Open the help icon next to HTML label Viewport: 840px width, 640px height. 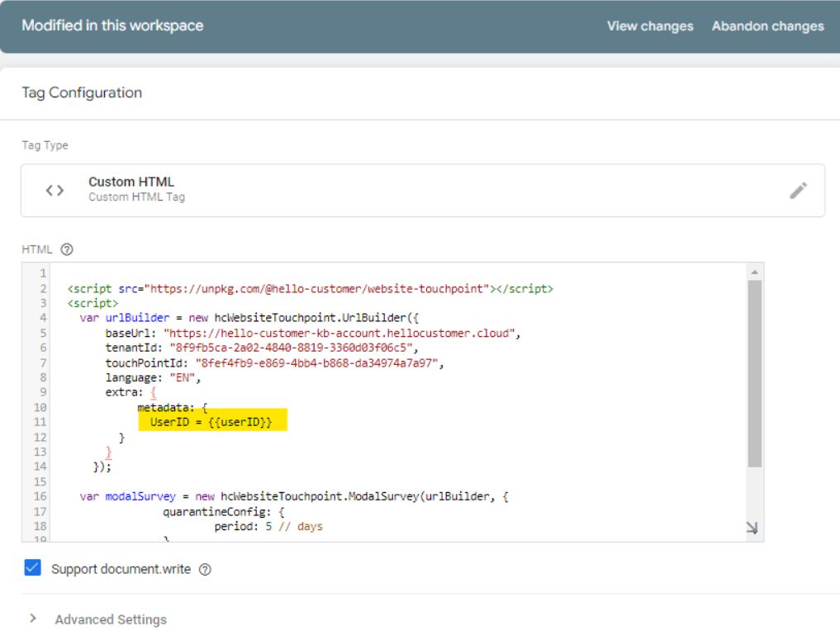[68, 249]
